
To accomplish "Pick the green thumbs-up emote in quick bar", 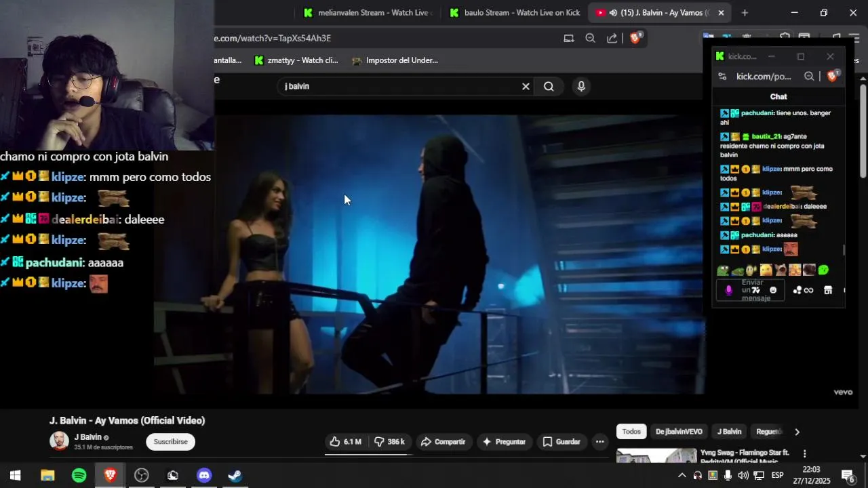I will pos(823,270).
